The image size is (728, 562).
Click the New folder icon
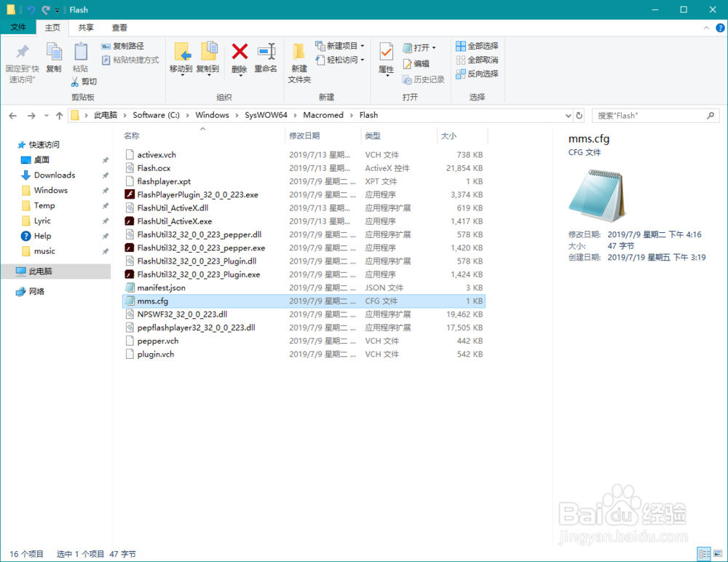coord(299,52)
